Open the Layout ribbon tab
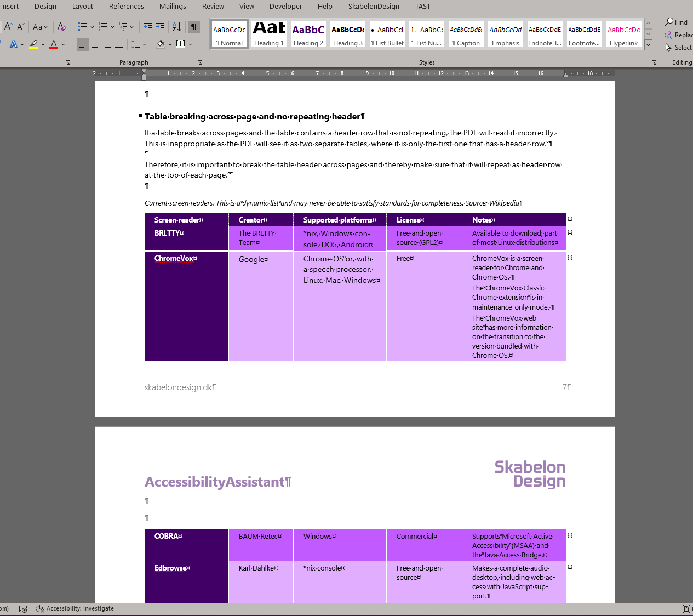The image size is (693, 616). [83, 7]
